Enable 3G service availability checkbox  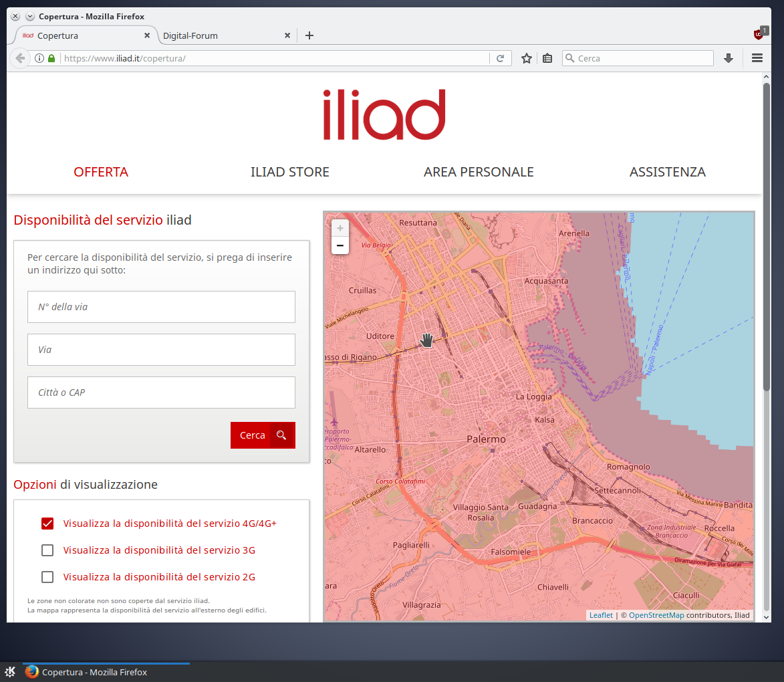pos(47,550)
